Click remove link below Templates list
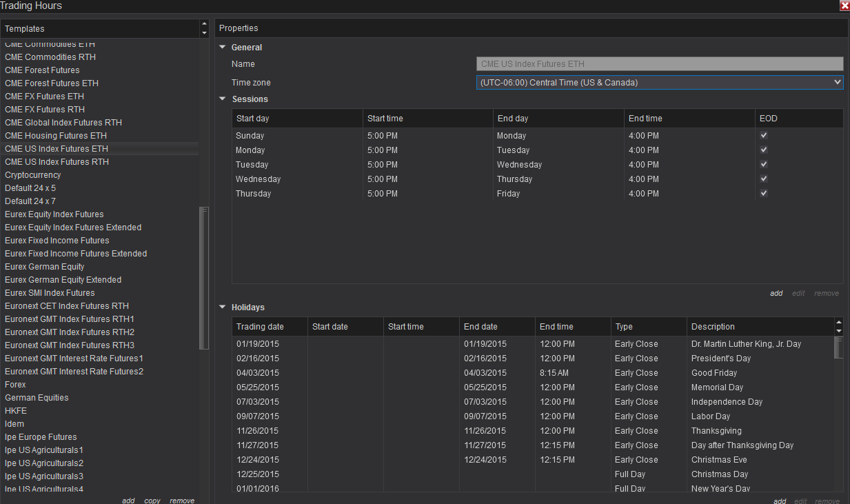 click(182, 501)
